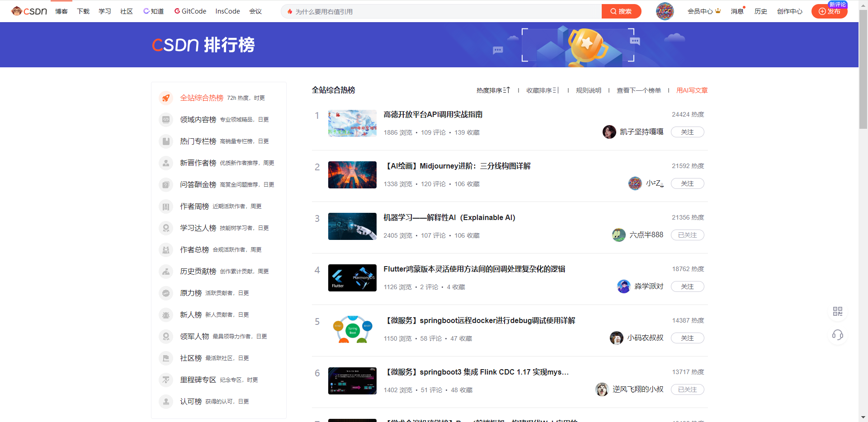Open author avatar of 凯子坚持嘎嘎
This screenshot has height=422, width=868.
tap(609, 132)
